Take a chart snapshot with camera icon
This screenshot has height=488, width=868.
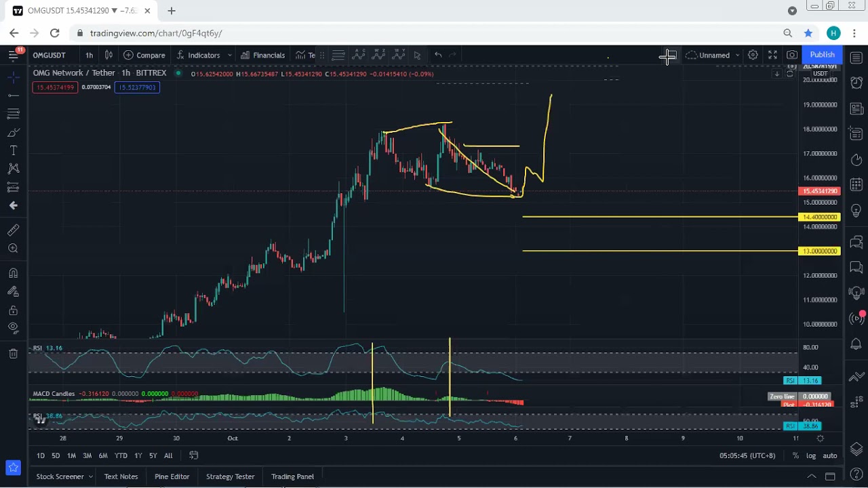click(x=792, y=55)
